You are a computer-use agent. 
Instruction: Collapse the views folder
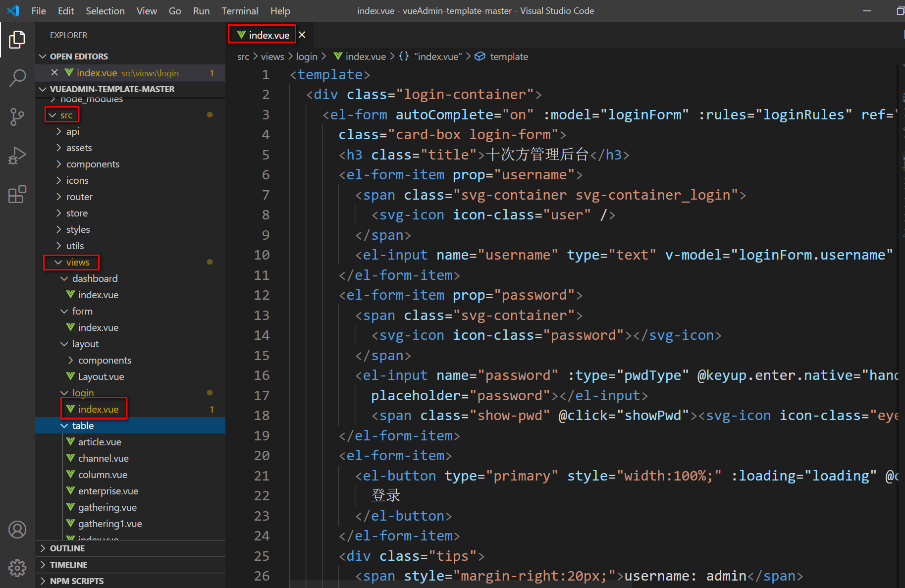pos(77,262)
